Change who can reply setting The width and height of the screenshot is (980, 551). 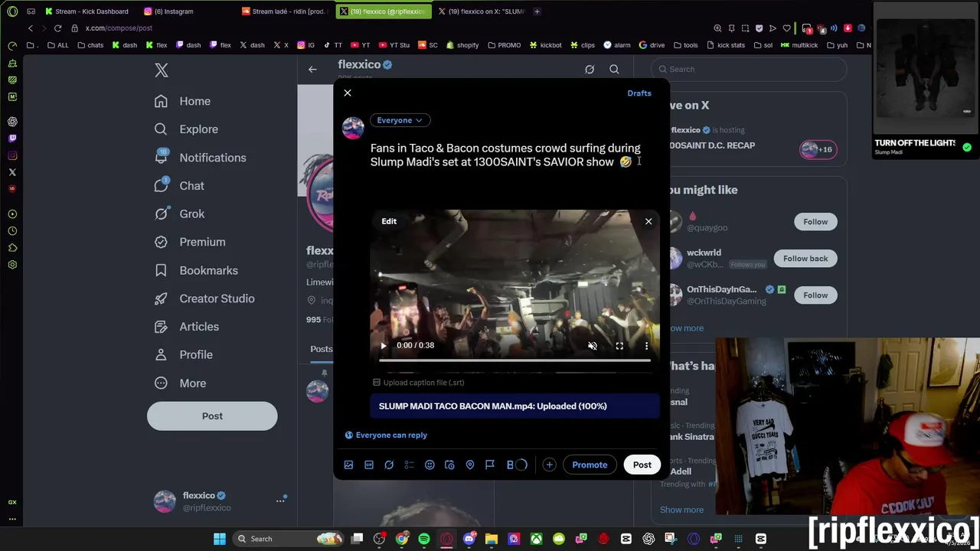386,435
